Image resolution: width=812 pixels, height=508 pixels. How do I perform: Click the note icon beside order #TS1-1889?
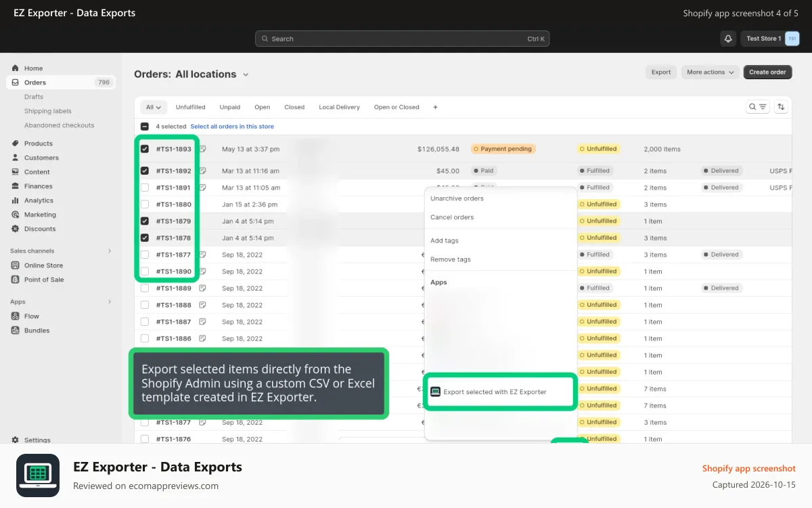(202, 288)
